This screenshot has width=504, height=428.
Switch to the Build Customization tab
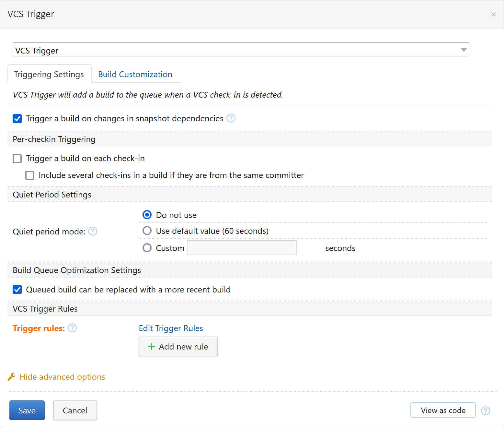click(135, 74)
